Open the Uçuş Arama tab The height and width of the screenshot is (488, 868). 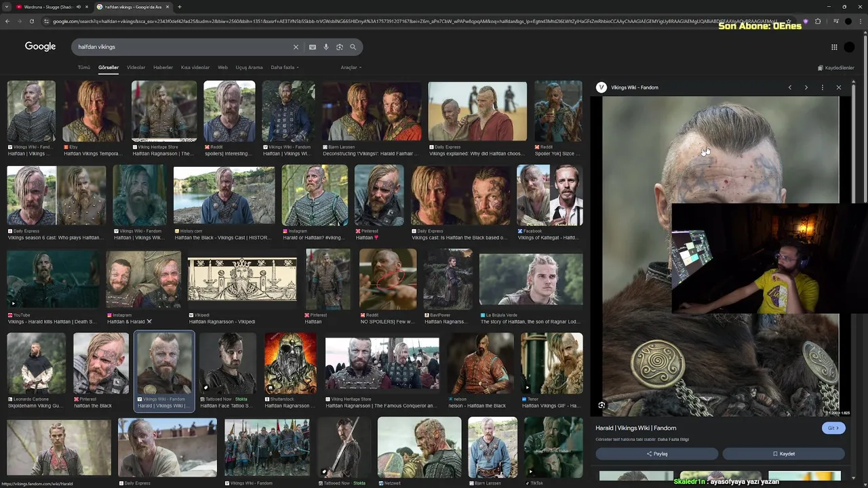[249, 67]
